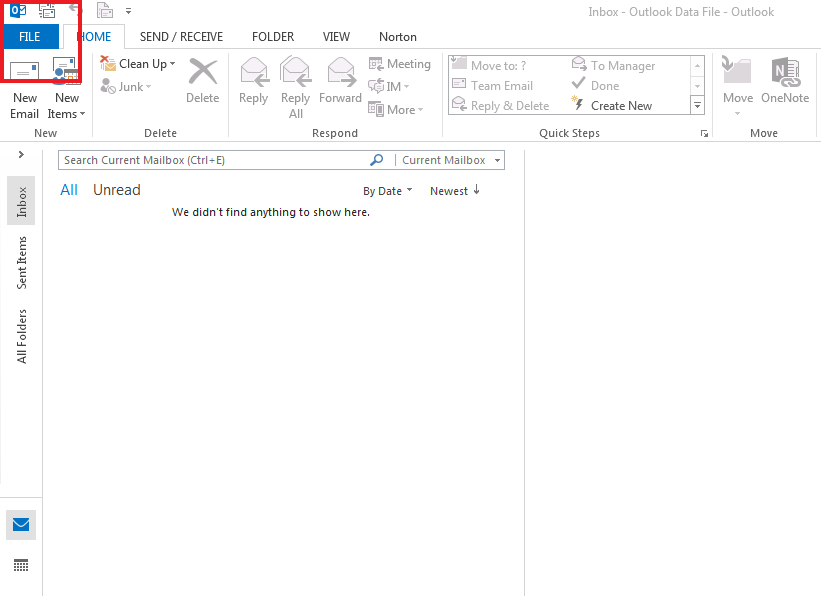
Task: Click the Forward icon
Action: point(341,71)
